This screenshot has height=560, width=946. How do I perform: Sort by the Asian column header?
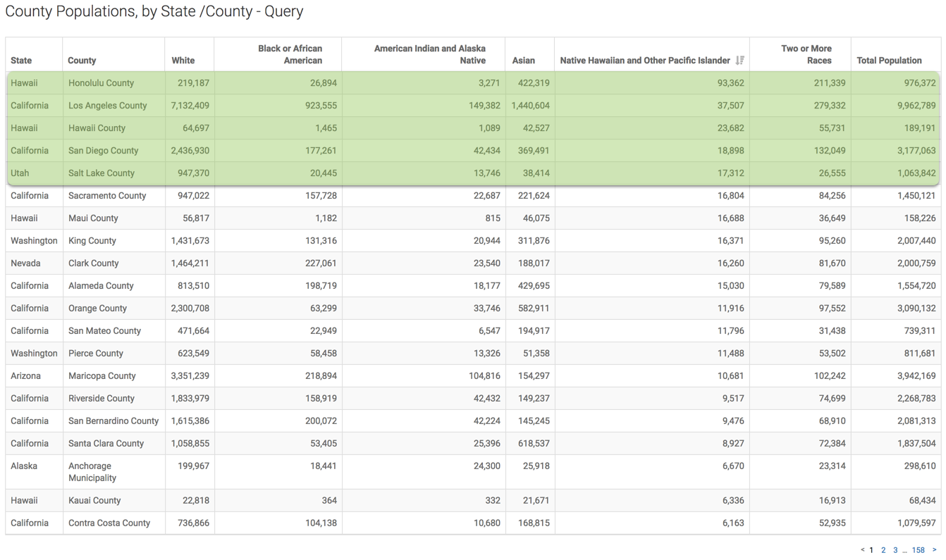click(x=523, y=61)
